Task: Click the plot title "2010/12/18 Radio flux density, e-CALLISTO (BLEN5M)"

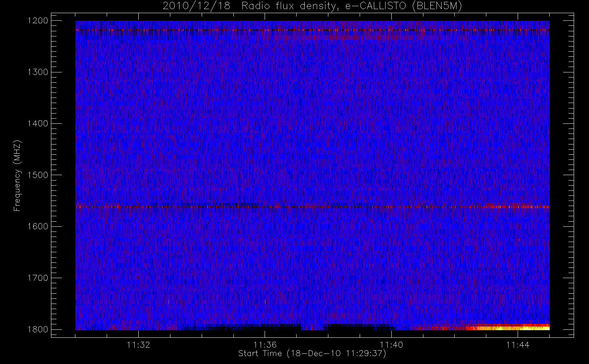Action: click(x=312, y=6)
